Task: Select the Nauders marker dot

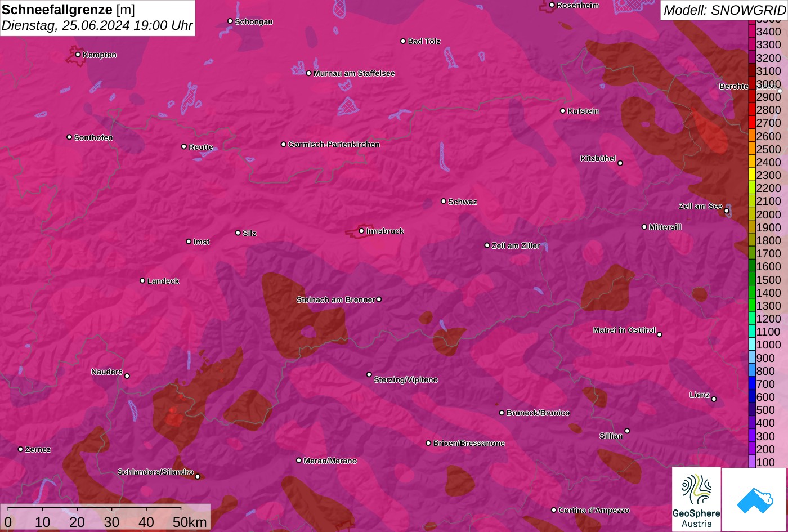Action: 127,376
